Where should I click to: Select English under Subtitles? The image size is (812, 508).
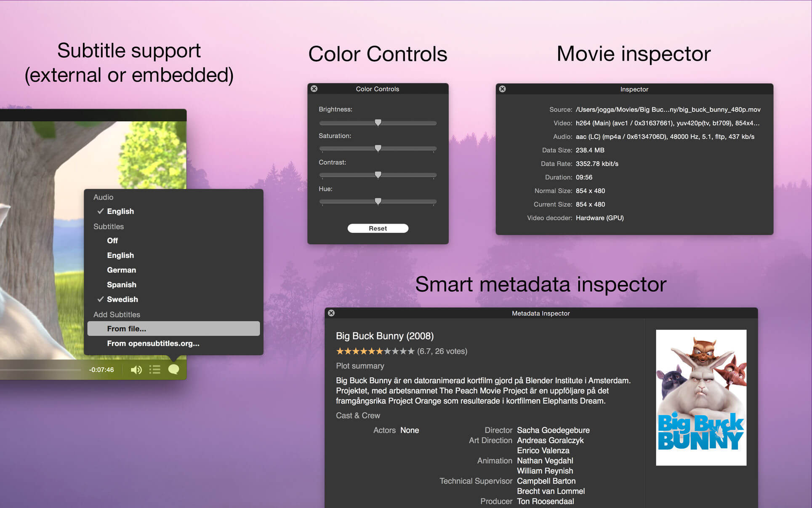click(x=120, y=255)
